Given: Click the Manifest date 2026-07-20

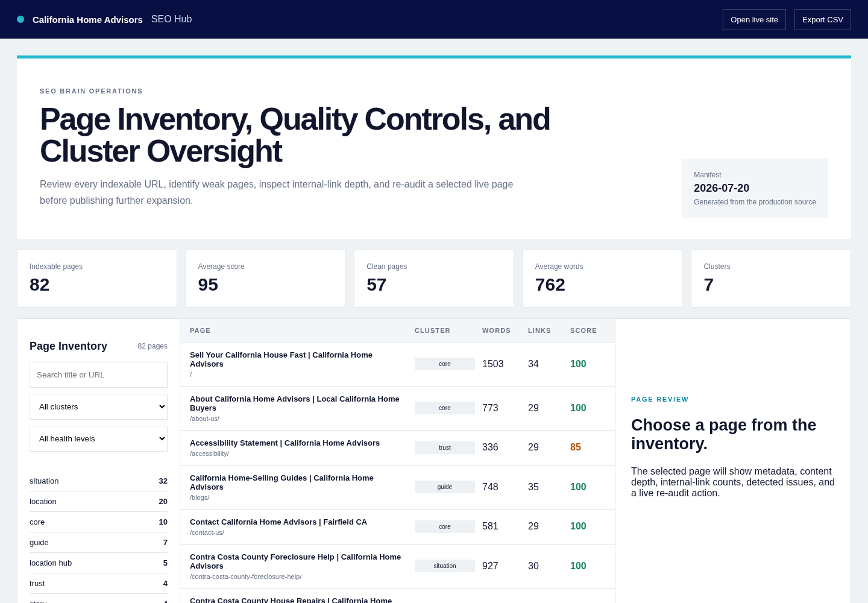Looking at the screenshot, I should [x=722, y=188].
